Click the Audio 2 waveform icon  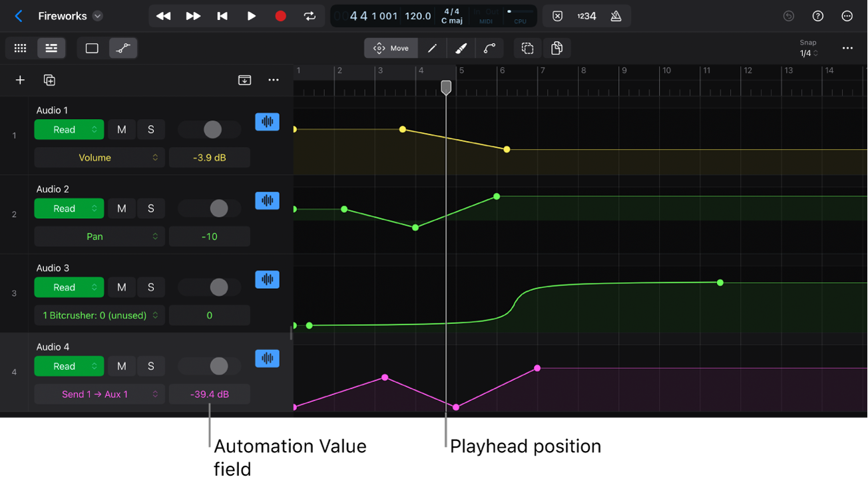267,201
